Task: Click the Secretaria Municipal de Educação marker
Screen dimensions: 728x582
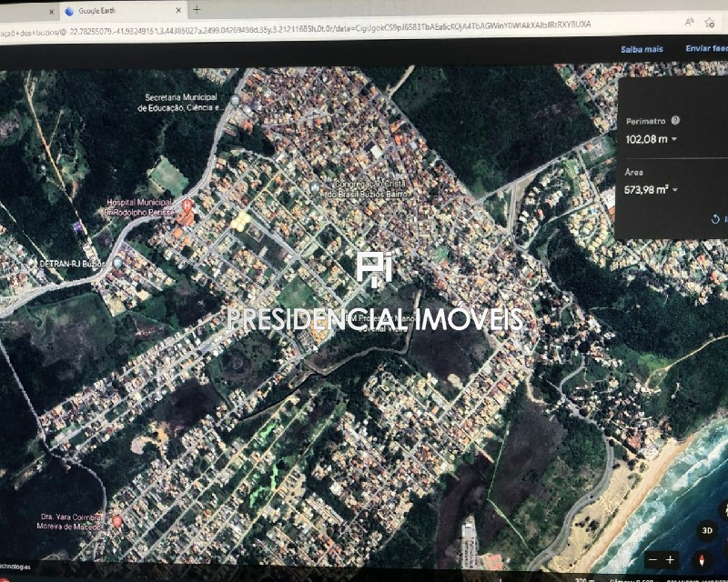Action: pos(235,101)
